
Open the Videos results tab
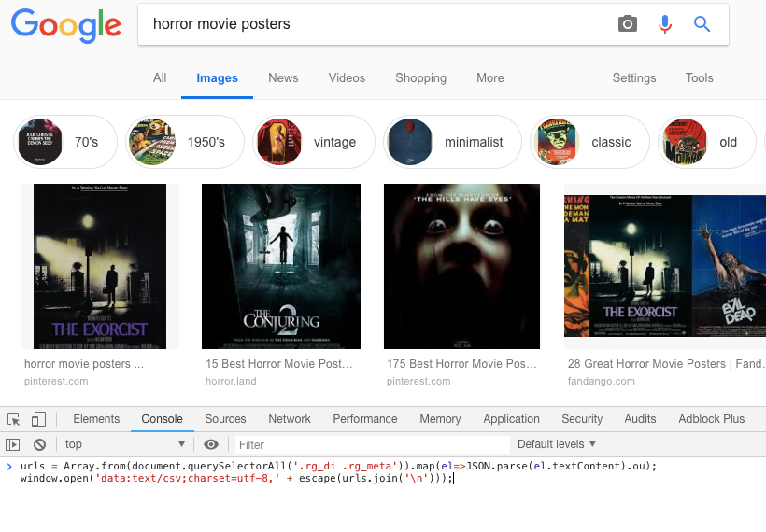coord(347,78)
